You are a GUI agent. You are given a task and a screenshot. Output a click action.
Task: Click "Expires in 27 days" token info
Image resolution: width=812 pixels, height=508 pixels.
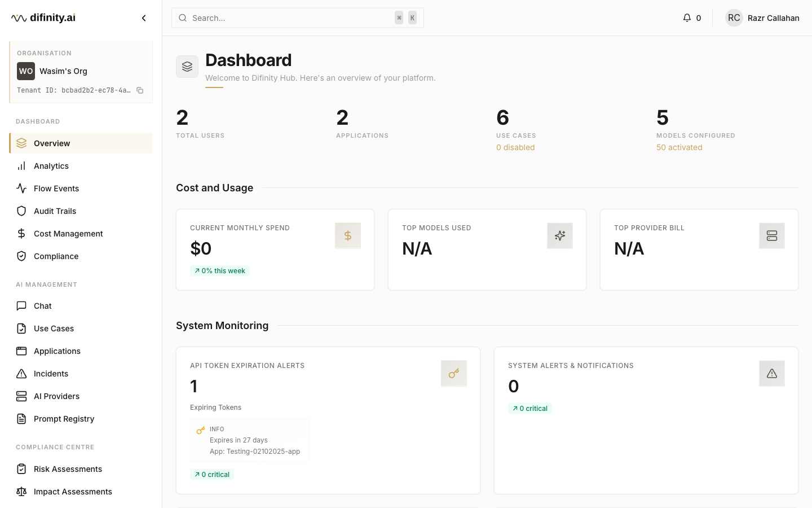coord(239,440)
